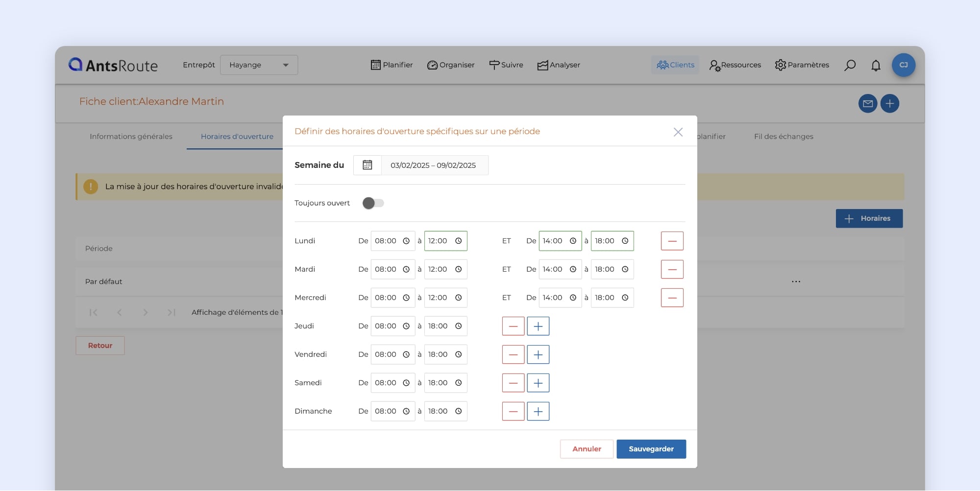Click the notification bell icon
The height and width of the screenshot is (491, 980).
[x=876, y=65]
